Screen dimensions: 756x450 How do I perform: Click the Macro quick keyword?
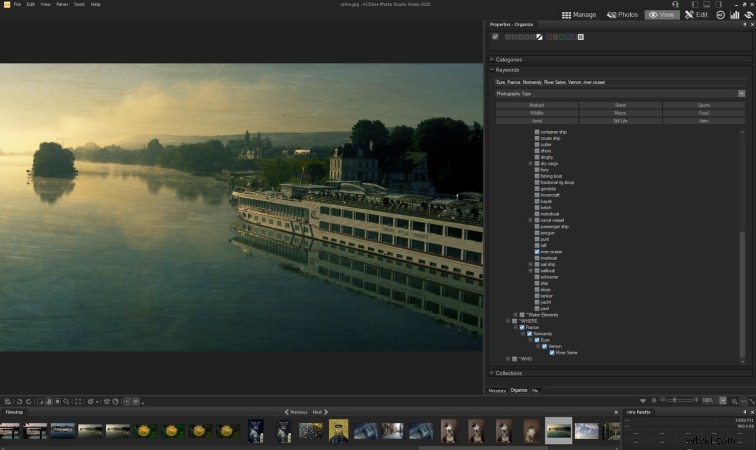[620, 113]
